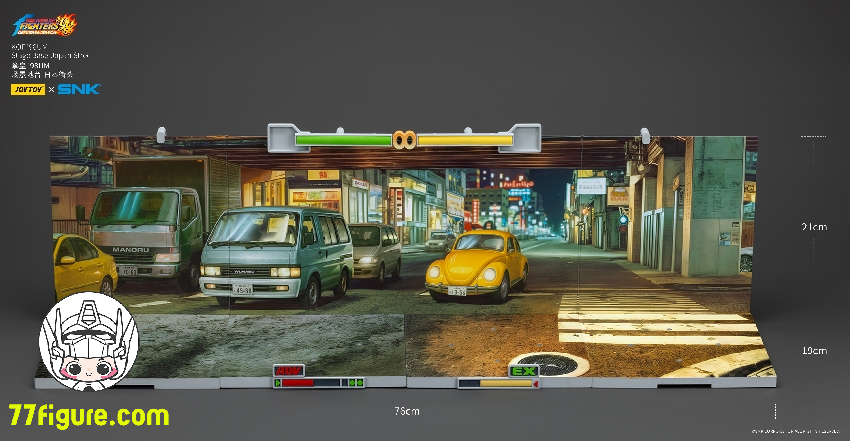Click the 76cm width dimension label
Image resolution: width=850 pixels, height=441 pixels.
406,411
